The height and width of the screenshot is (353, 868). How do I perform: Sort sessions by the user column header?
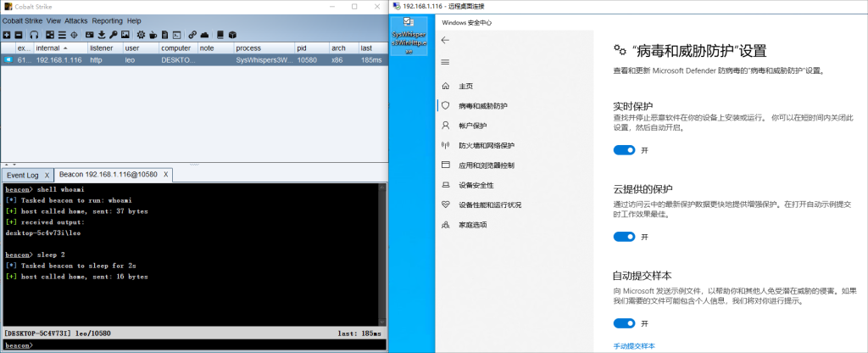[x=142, y=48]
